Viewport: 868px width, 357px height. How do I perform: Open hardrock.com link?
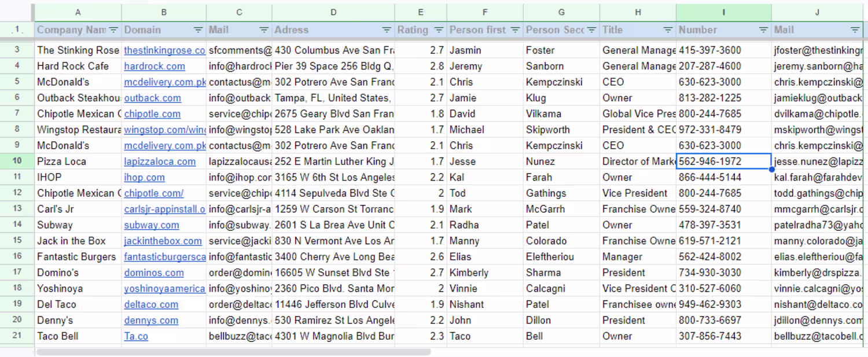(x=155, y=66)
